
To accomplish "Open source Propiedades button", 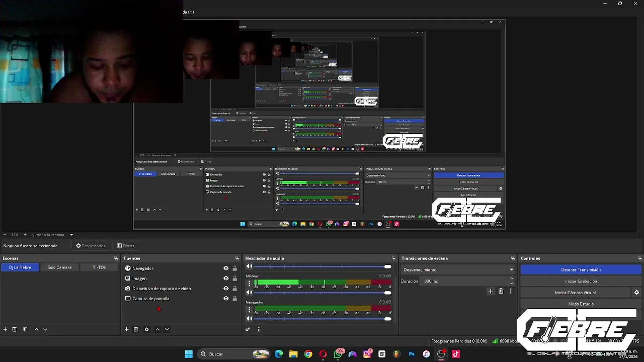I will 91,246.
